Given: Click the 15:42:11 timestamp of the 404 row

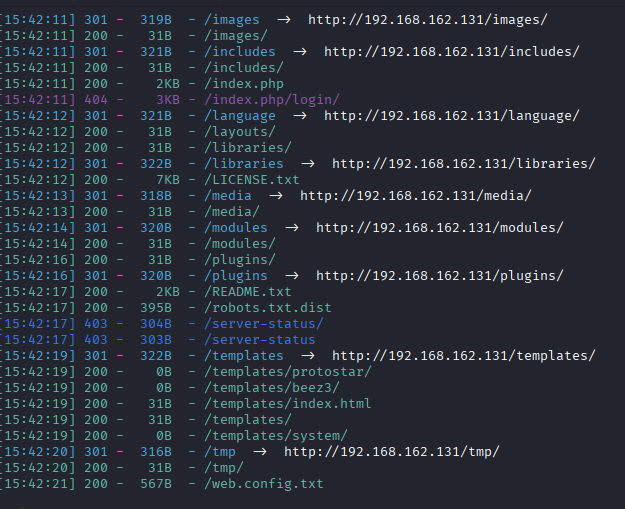Looking at the screenshot, I should 36,100.
